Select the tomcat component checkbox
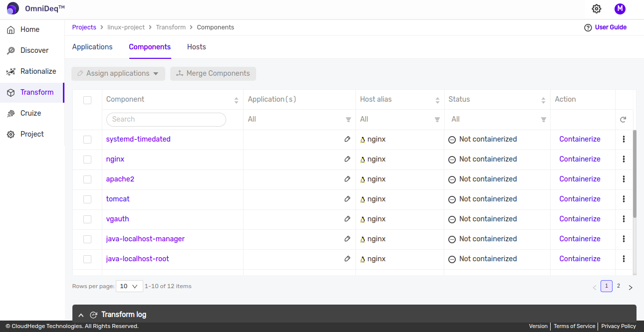Screen dimensions: 644x332 [87, 199]
